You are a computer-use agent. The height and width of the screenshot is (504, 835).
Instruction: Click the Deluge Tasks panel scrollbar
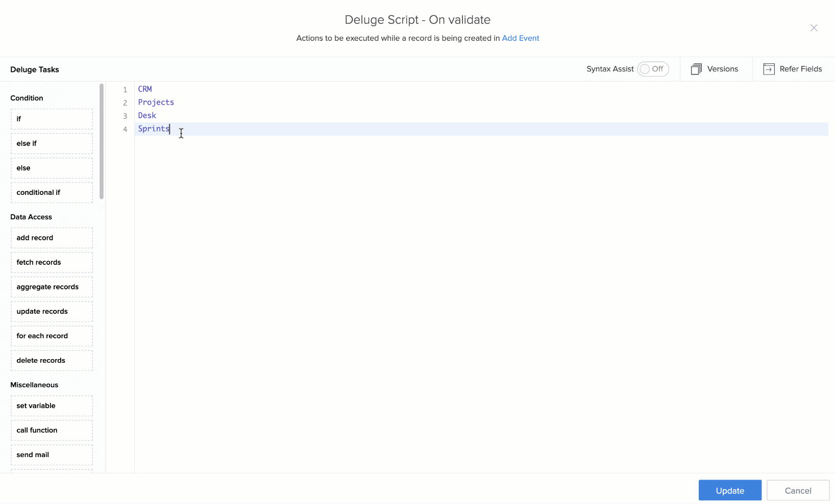click(102, 141)
